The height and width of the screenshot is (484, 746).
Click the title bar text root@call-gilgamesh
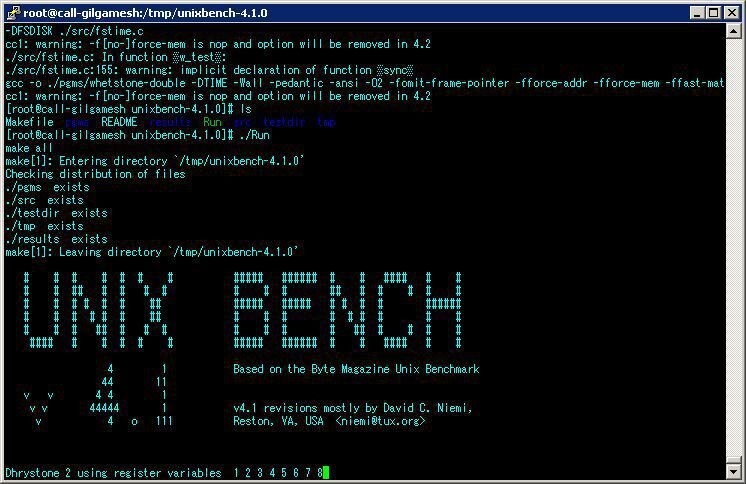click(x=145, y=13)
